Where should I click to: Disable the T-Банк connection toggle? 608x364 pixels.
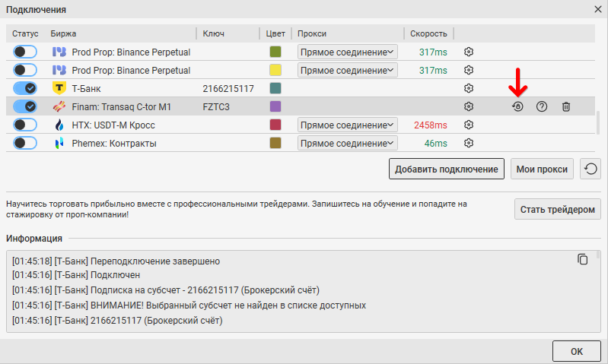[x=25, y=88]
